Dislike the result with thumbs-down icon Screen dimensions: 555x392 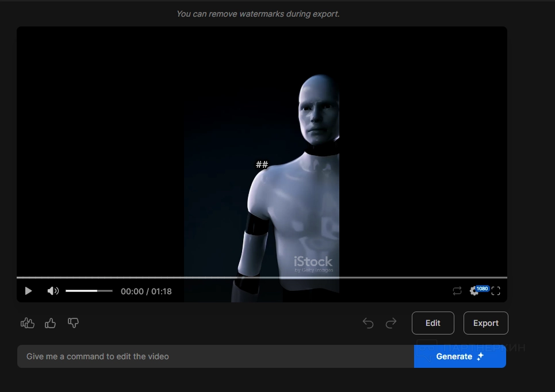coord(73,323)
